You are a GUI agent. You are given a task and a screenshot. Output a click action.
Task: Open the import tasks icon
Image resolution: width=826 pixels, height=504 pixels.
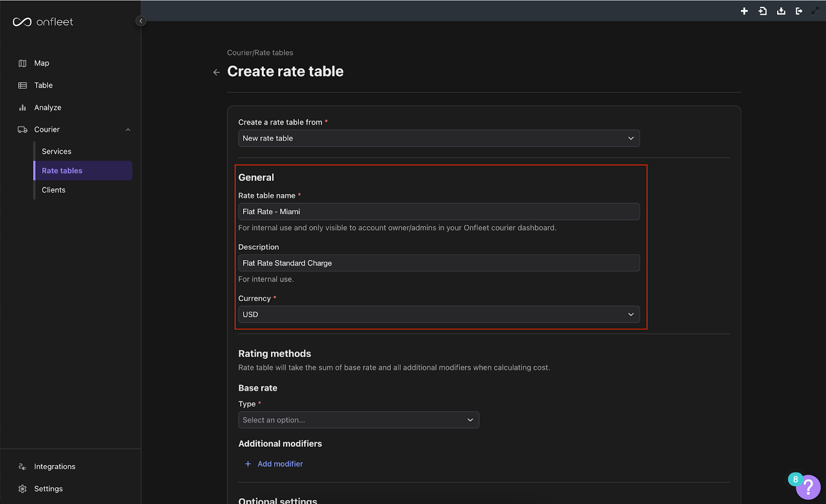tap(763, 11)
